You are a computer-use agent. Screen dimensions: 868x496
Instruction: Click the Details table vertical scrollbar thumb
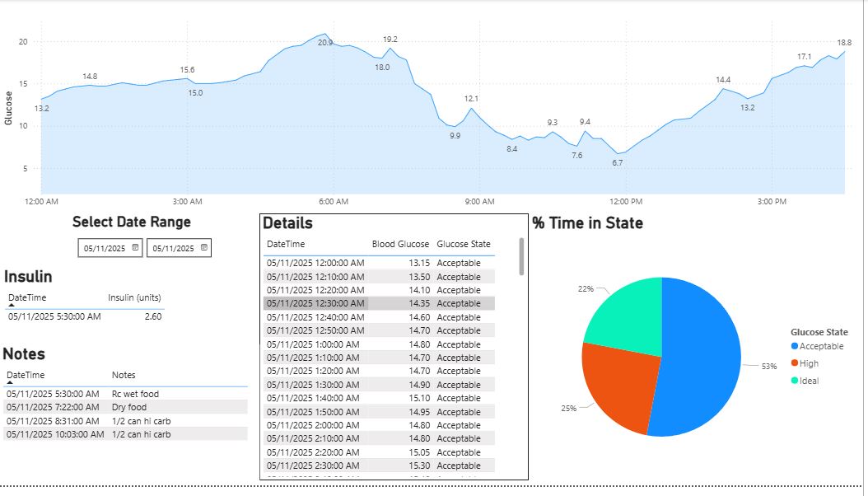(521, 256)
